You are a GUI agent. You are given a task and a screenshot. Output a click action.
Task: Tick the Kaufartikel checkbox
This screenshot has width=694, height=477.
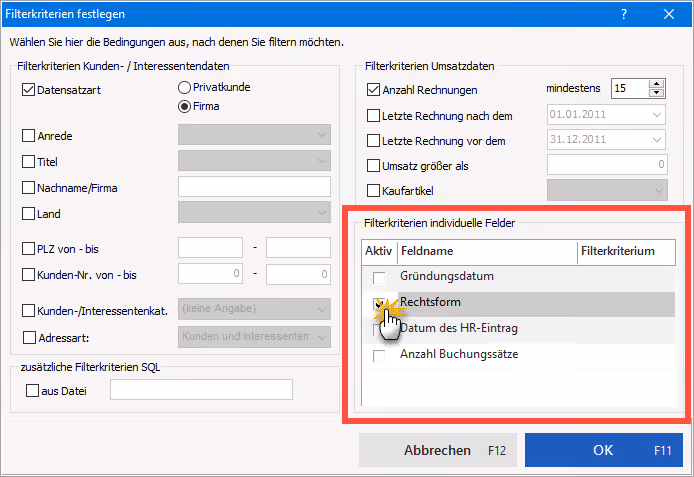tap(373, 191)
